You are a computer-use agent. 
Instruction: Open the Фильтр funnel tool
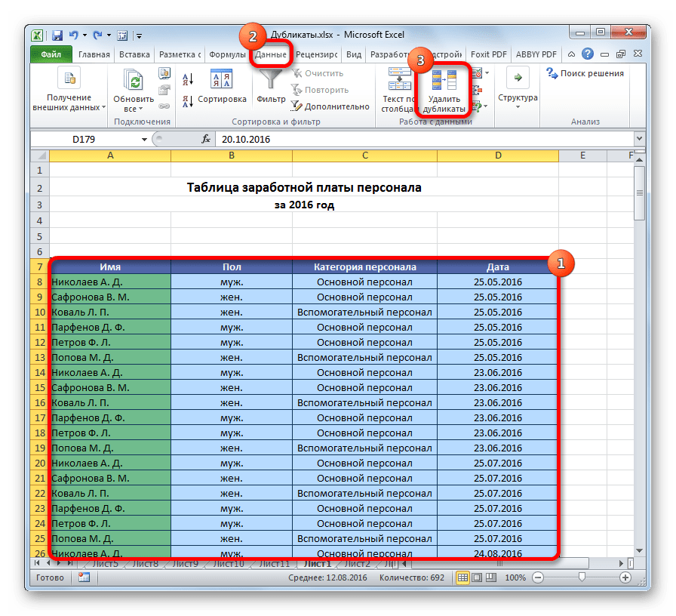pos(271,85)
